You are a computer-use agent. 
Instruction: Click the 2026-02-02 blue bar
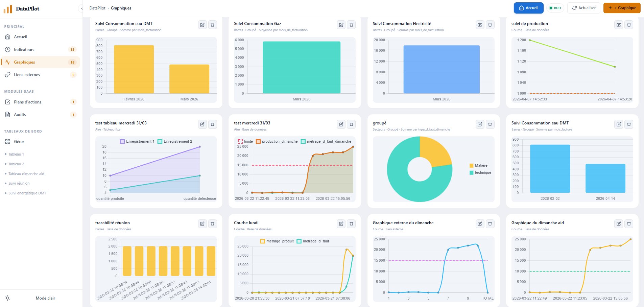pos(550,169)
